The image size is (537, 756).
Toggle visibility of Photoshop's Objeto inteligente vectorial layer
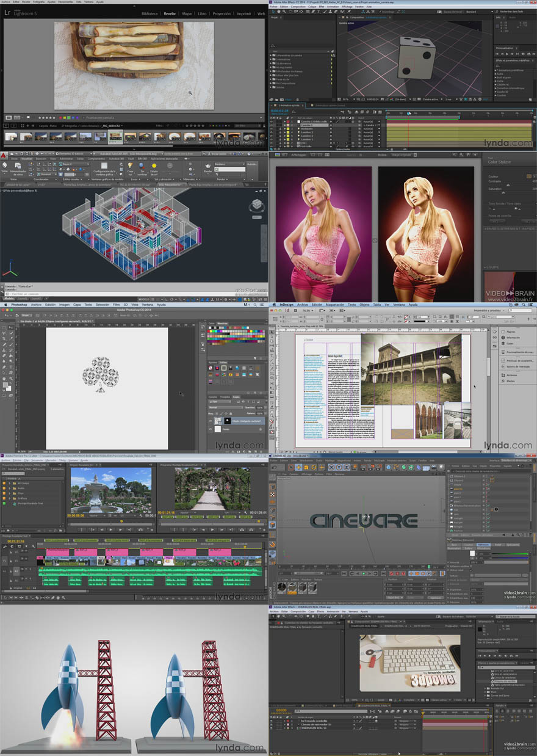[211, 421]
